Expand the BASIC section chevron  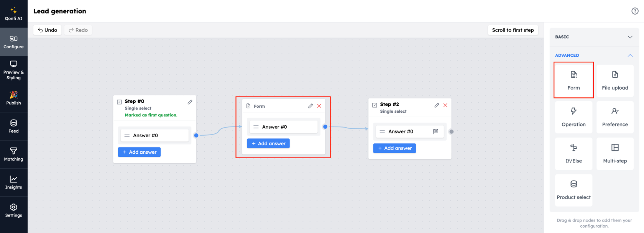(x=630, y=37)
